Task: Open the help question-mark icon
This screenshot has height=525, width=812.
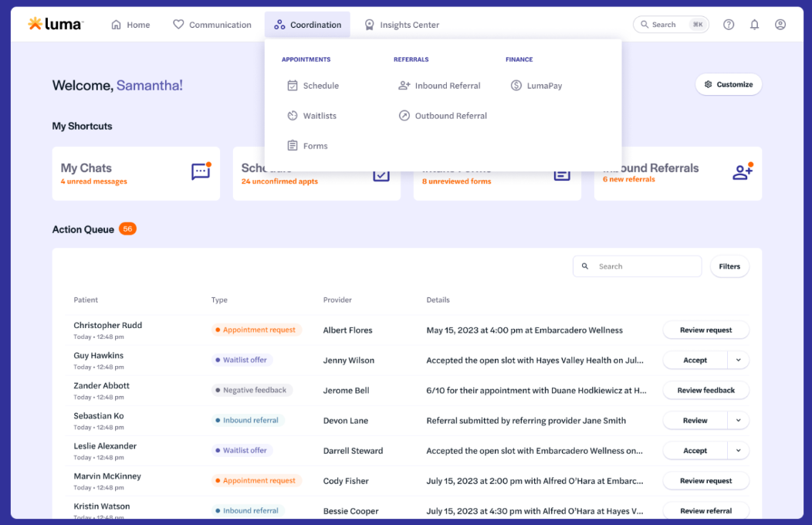Action: tap(729, 24)
